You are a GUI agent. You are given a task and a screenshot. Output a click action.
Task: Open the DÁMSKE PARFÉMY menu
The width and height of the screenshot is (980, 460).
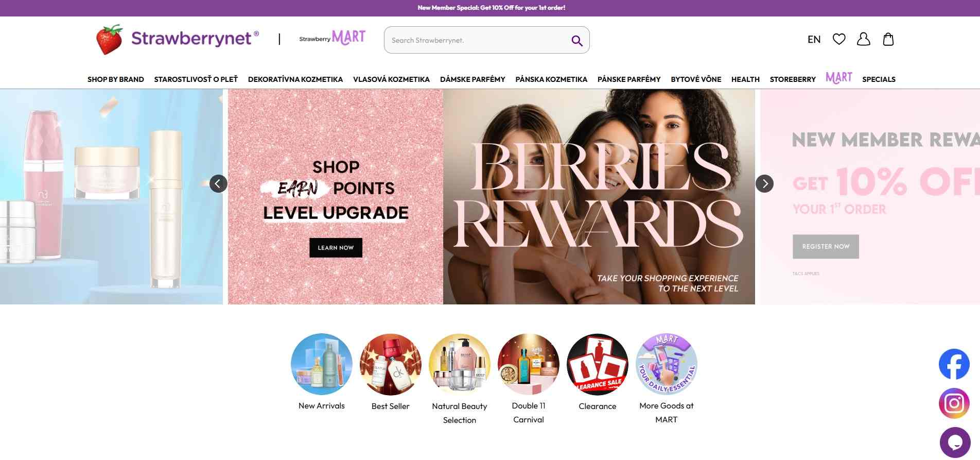click(x=472, y=79)
